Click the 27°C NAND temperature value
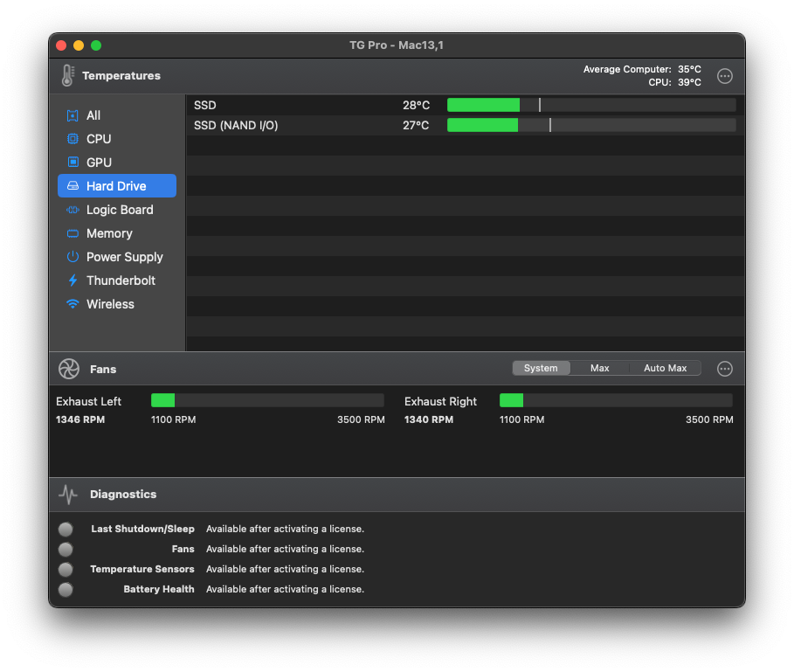This screenshot has width=794, height=672. (x=416, y=126)
